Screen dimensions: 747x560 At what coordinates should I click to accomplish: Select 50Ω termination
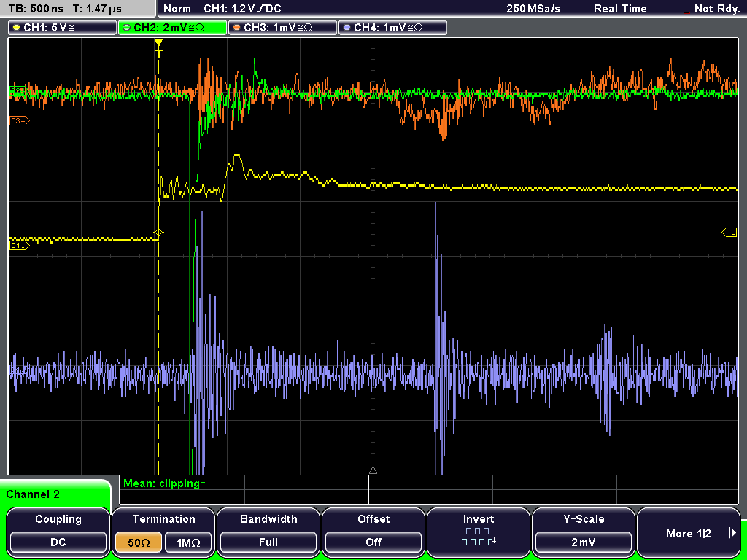pos(139,542)
